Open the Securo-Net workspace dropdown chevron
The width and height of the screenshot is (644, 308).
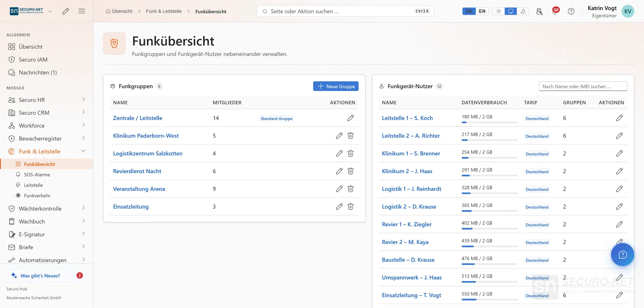(50, 11)
